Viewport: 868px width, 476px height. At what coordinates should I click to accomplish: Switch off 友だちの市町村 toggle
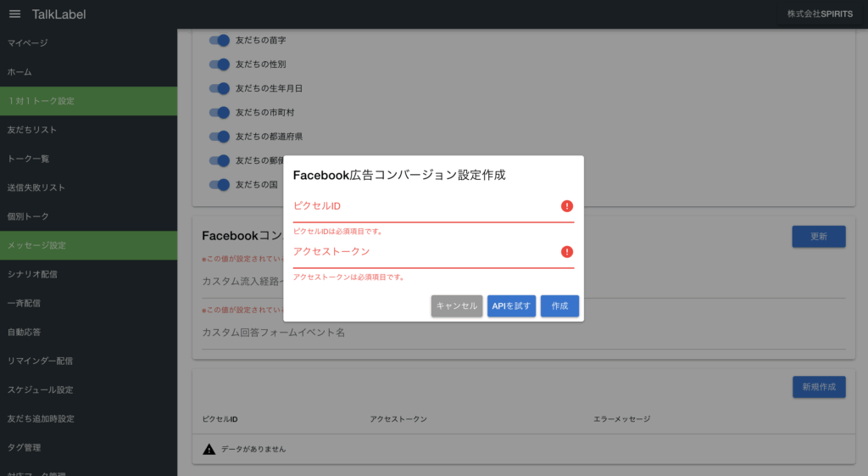220,112
